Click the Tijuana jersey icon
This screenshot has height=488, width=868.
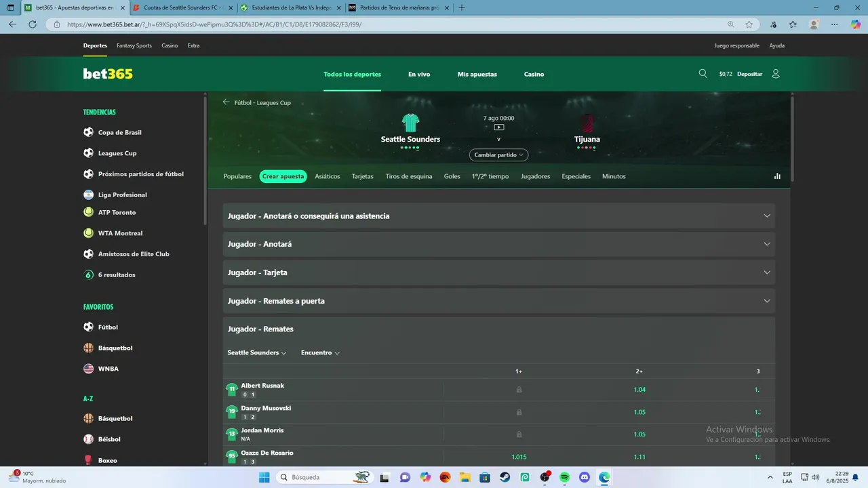click(x=587, y=123)
